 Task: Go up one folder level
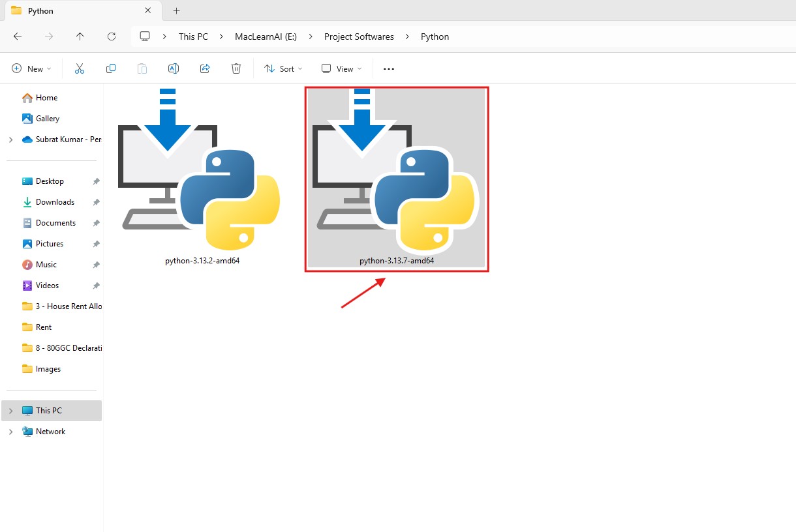click(80, 37)
